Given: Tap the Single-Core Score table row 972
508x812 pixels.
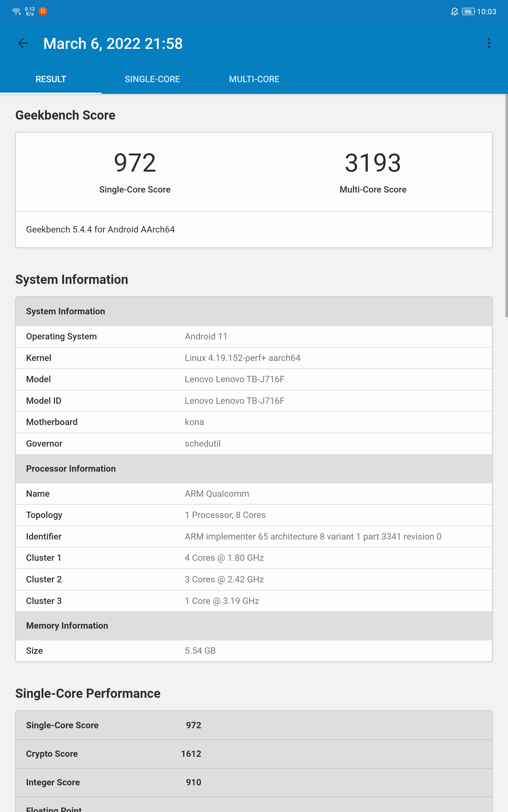Looking at the screenshot, I should [x=254, y=725].
